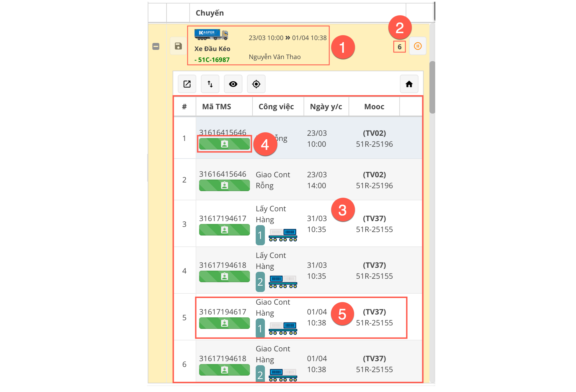Click the orange pause trip button

pyautogui.click(x=417, y=46)
